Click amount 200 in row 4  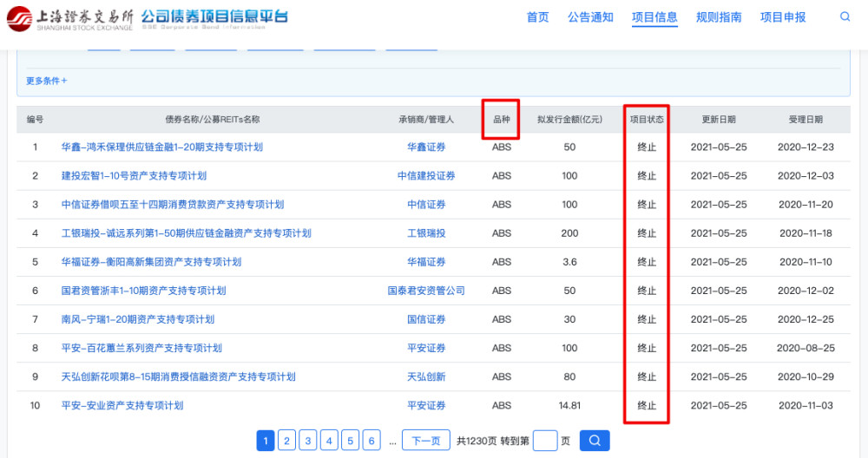pos(569,233)
